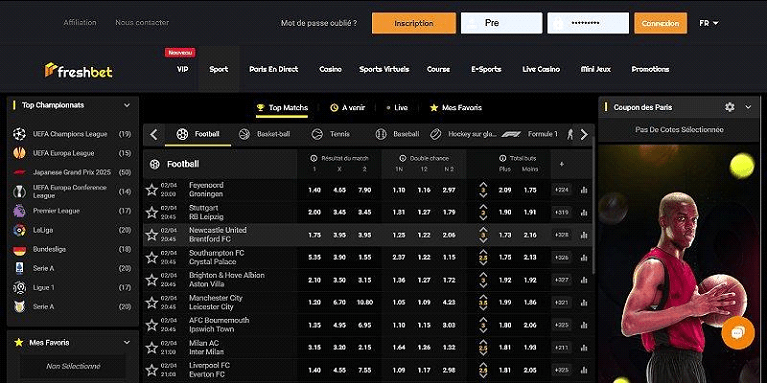Viewport: 767px width, 383px height.
Task: Switch to Mes Favoris tab
Action: click(455, 108)
